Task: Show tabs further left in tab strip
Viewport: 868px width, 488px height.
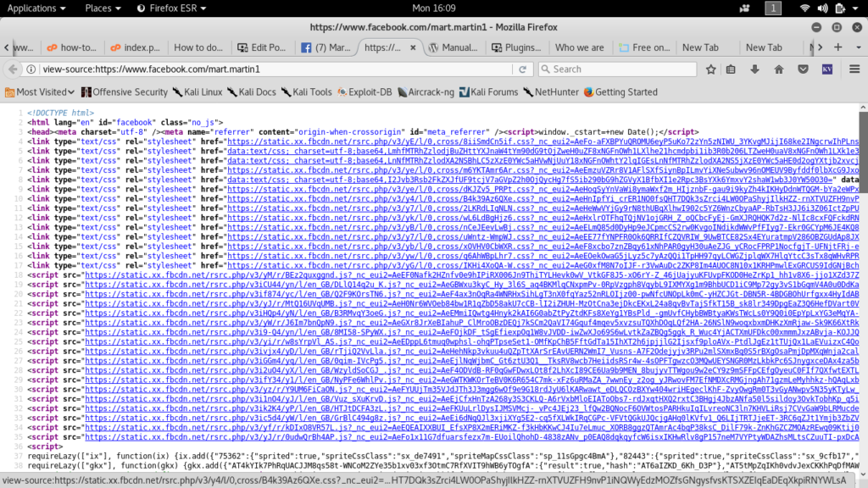Action: coord(7,47)
